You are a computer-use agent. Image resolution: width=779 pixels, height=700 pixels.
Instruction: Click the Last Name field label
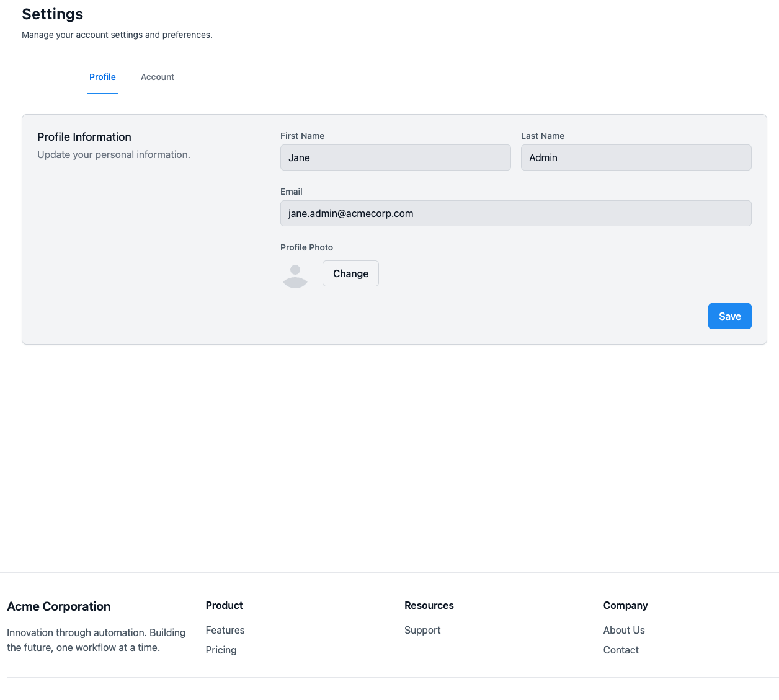click(x=543, y=136)
